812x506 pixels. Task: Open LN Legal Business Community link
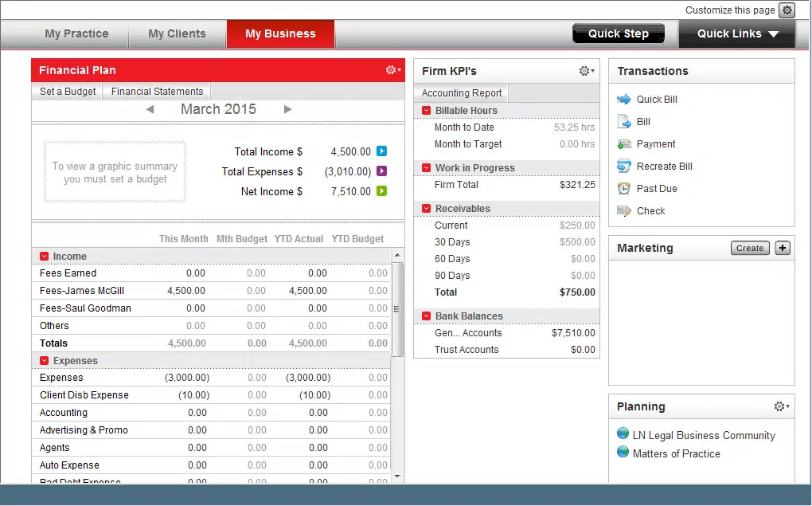(703, 435)
